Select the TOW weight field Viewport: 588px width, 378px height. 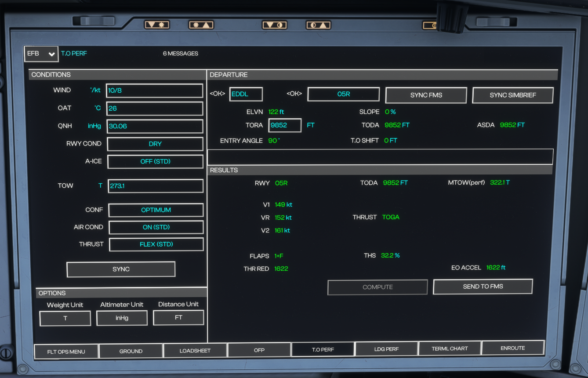click(156, 186)
